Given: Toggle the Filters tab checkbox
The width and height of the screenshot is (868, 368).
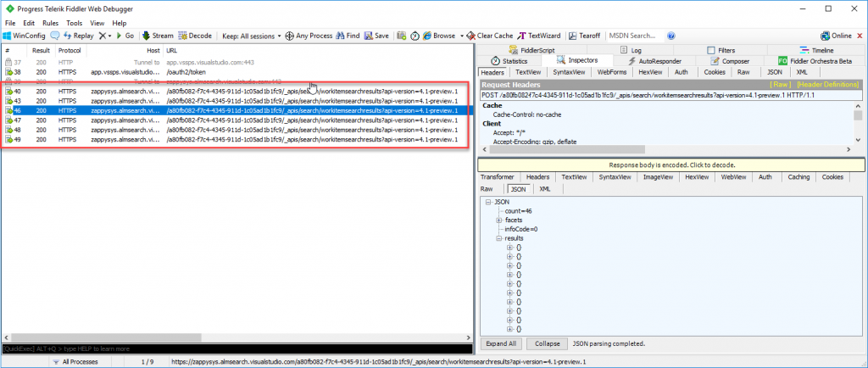Looking at the screenshot, I should click(x=711, y=50).
